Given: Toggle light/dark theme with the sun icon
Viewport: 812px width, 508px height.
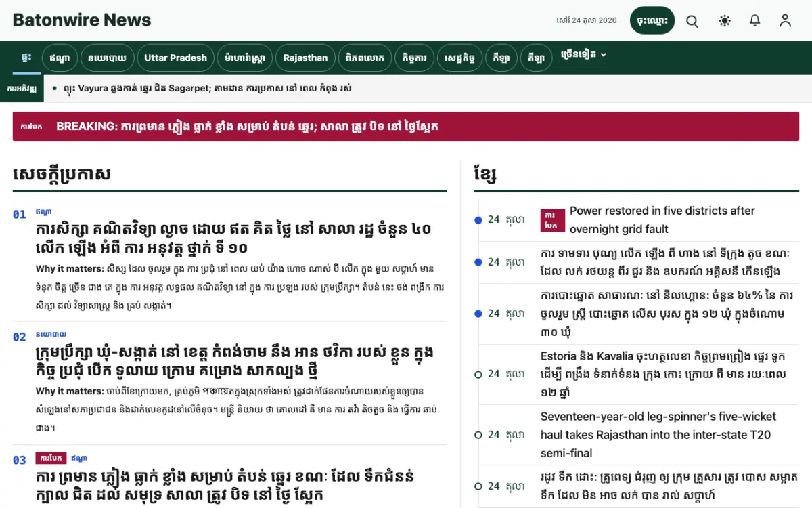Looking at the screenshot, I should click(x=725, y=20).
